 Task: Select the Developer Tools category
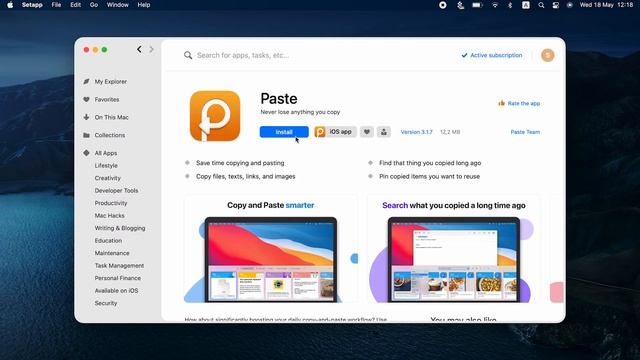coord(116,191)
